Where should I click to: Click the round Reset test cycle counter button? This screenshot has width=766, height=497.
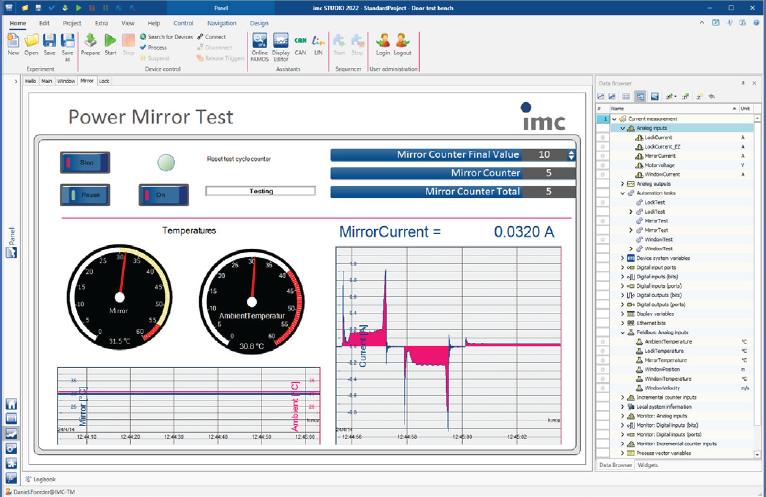click(166, 162)
